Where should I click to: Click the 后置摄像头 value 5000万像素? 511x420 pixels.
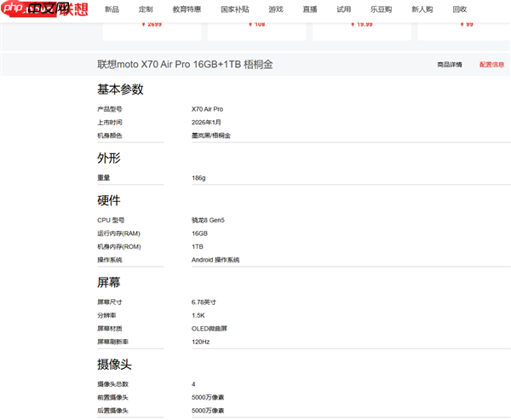(x=208, y=411)
